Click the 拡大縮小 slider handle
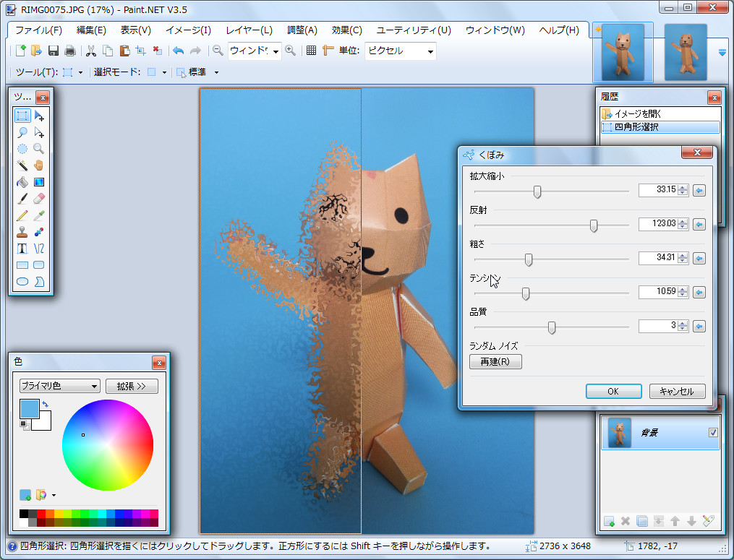Viewport: 734px width, 560px height. click(x=537, y=191)
